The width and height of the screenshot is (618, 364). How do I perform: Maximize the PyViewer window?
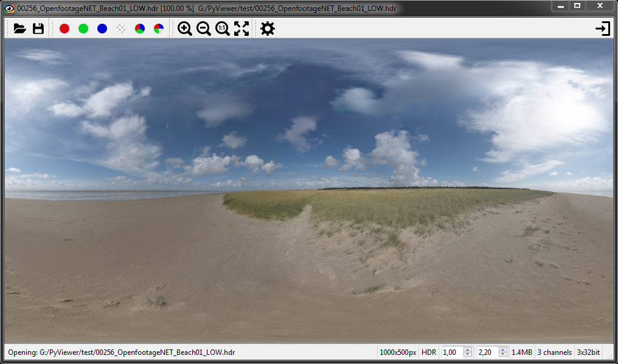(577, 6)
